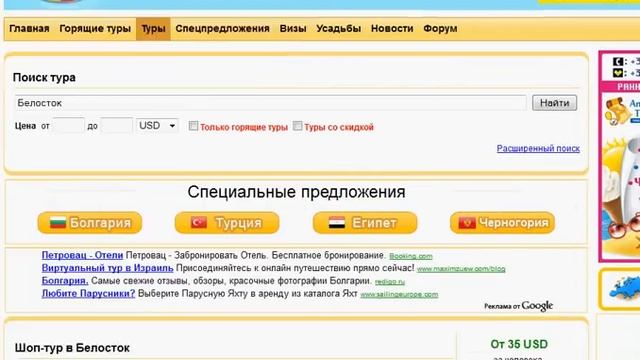Open the Главная menu item

coord(29,29)
